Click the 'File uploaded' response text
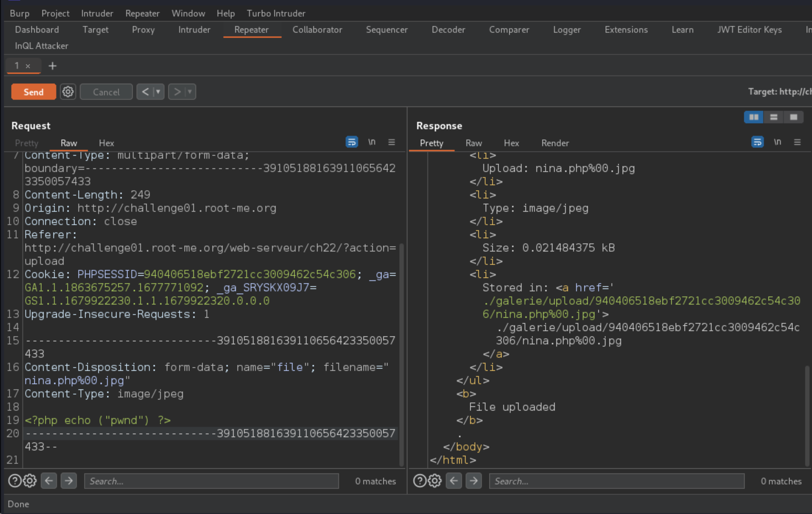Viewport: 812px width, 514px height. 512,407
